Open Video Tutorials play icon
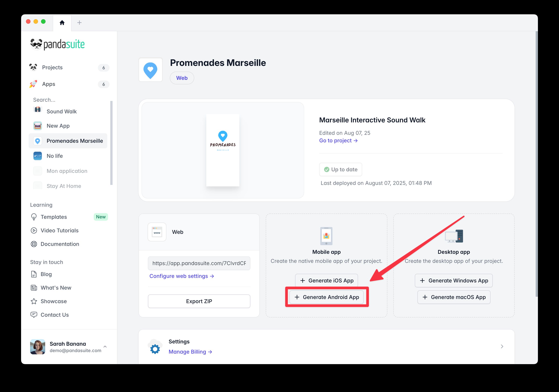This screenshot has width=559, height=392. pos(34,230)
